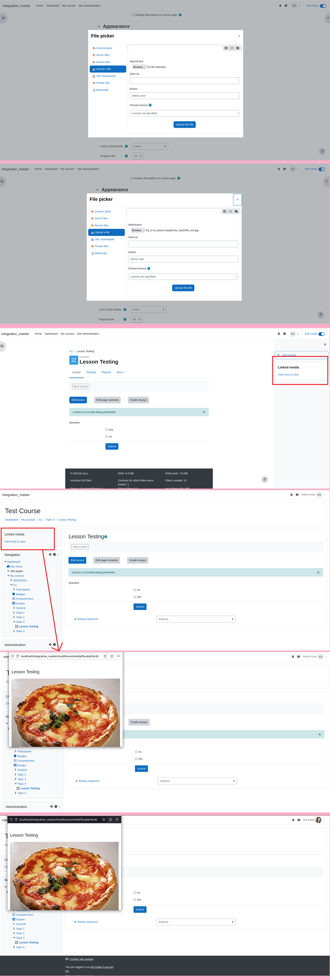Toggle Edit mode switch on page with Reports tab
Viewport: 330px width, 980px height.
322,334
